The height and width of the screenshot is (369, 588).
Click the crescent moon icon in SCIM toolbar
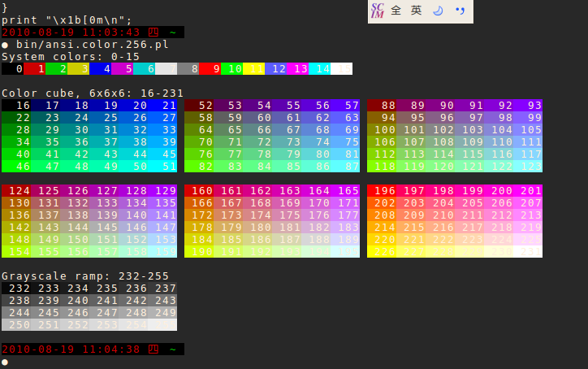(438, 11)
